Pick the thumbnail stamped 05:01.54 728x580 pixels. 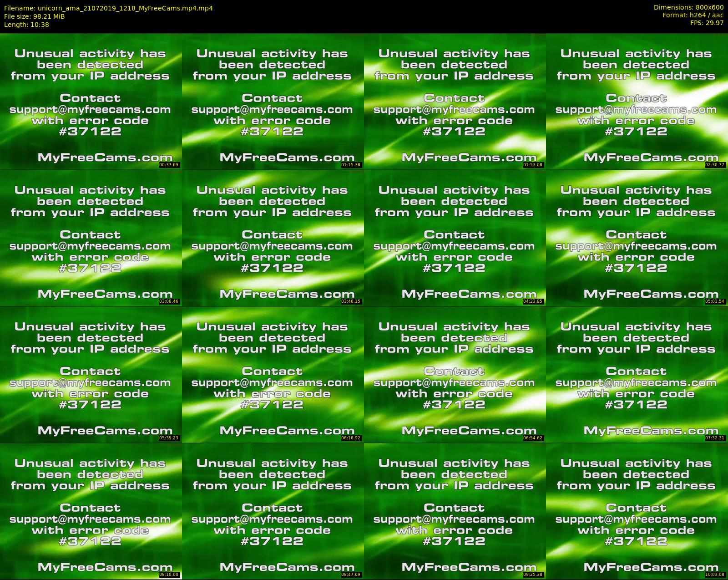[x=637, y=238]
